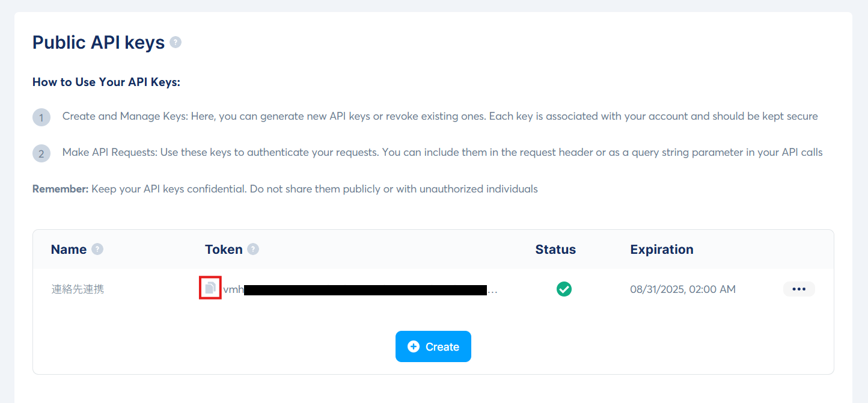Select the key name 連絡先連携

(78, 289)
